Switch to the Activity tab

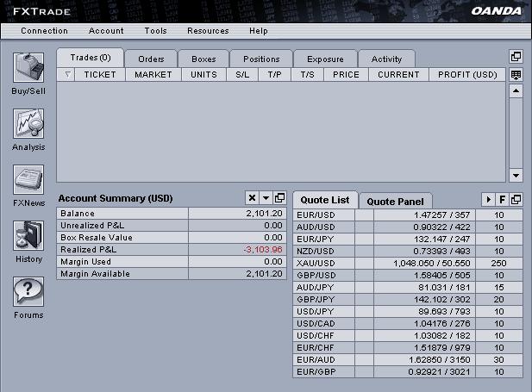tap(386, 59)
